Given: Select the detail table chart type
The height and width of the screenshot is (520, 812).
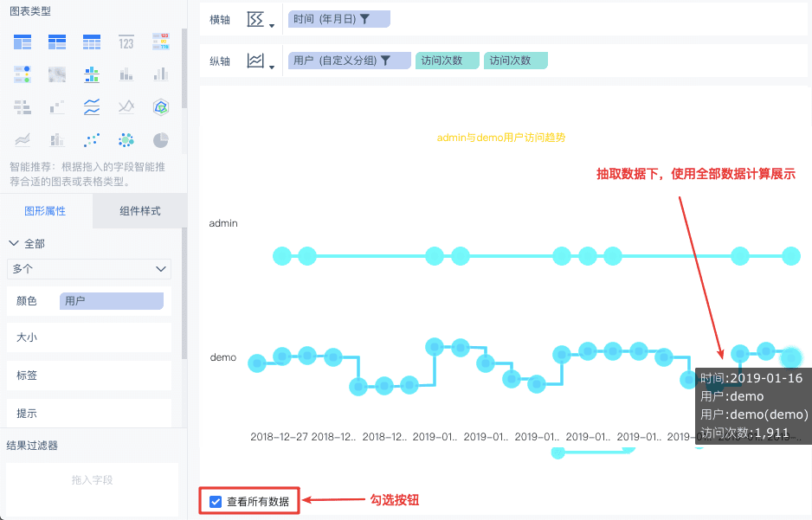Looking at the screenshot, I should pyautogui.click(x=92, y=42).
